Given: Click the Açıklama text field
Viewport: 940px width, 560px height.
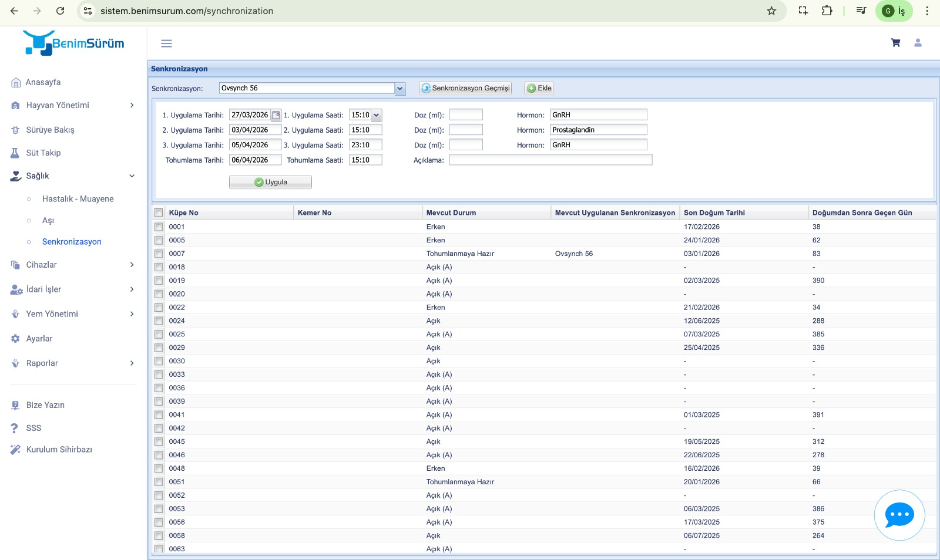Looking at the screenshot, I should (550, 160).
